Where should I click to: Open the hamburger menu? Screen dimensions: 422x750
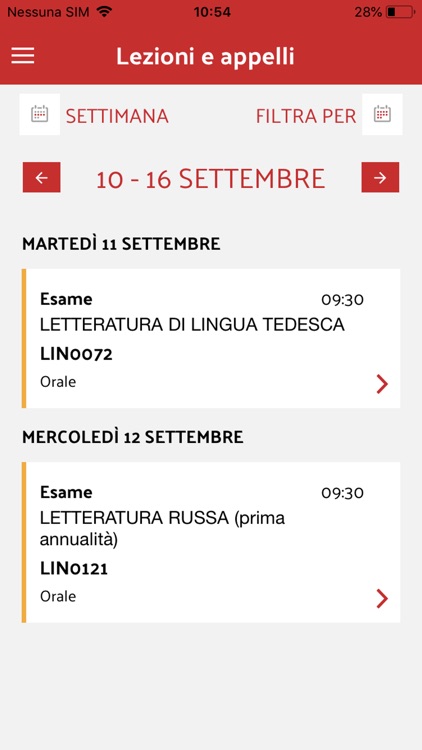22,56
